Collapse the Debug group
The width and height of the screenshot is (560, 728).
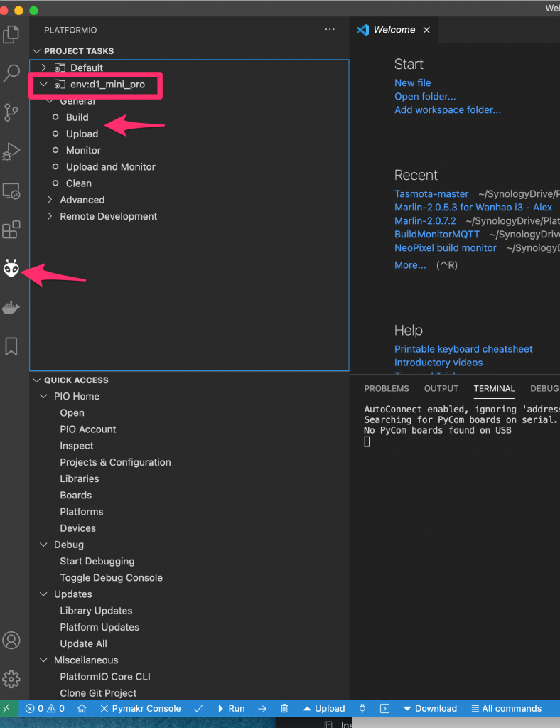(43, 545)
